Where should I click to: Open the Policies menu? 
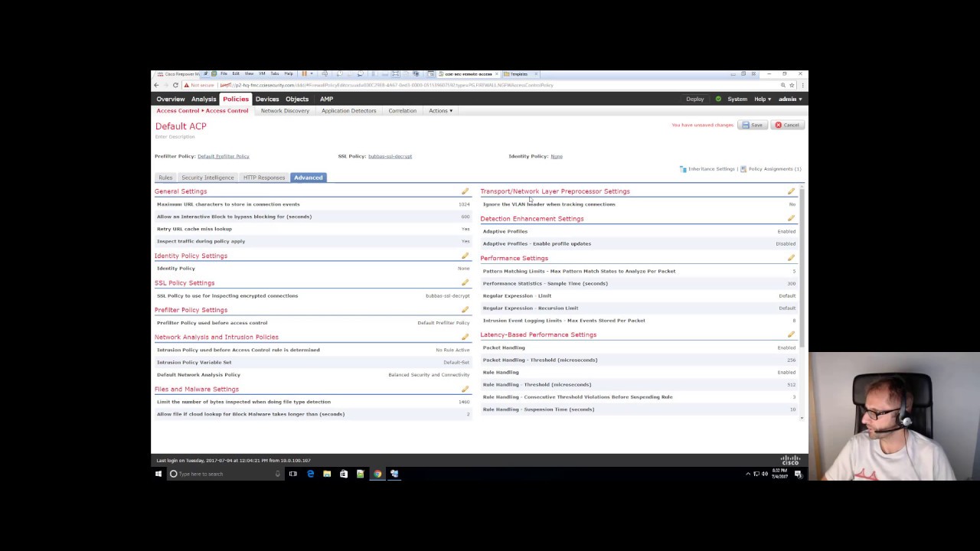click(x=236, y=99)
